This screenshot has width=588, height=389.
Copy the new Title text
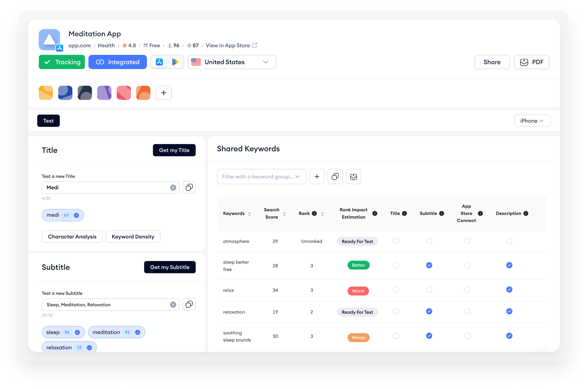click(x=189, y=187)
